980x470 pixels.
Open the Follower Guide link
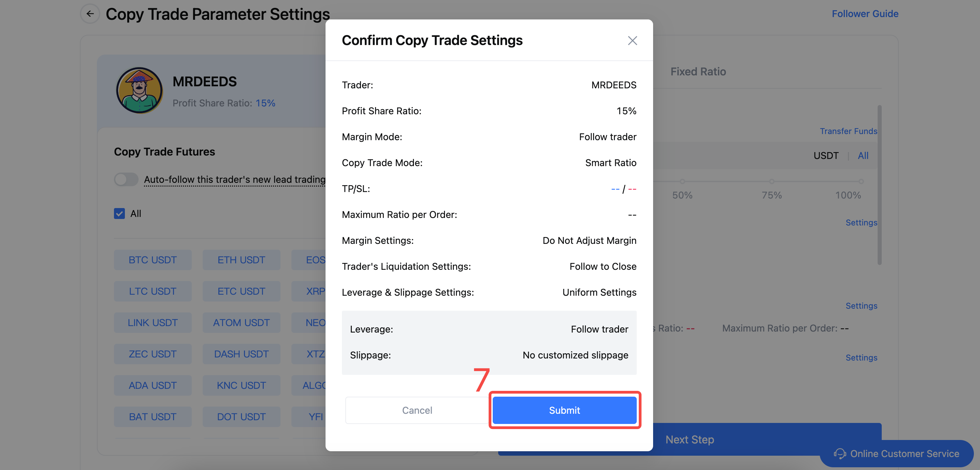(865, 14)
